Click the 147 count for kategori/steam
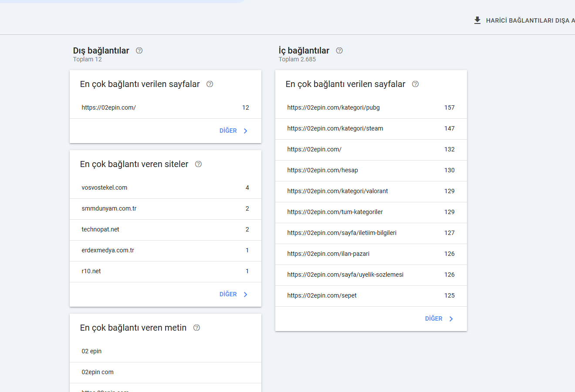The image size is (575, 392). tap(450, 128)
